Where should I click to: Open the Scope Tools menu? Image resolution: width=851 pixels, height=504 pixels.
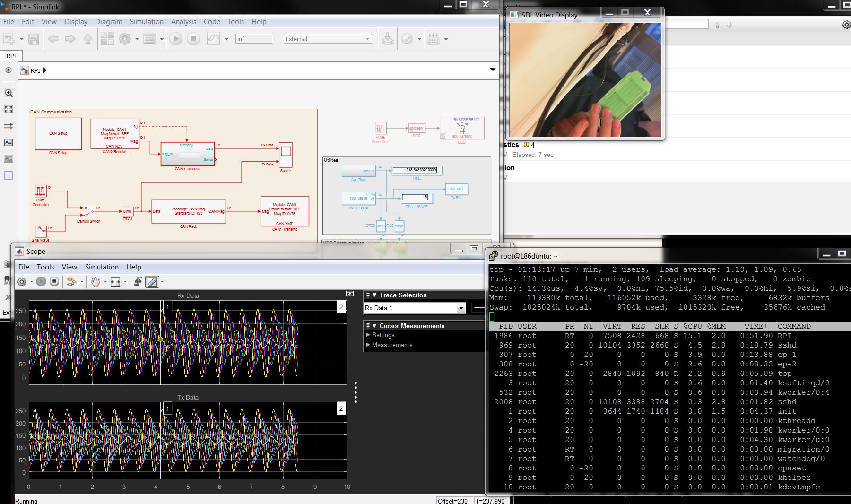pyautogui.click(x=45, y=267)
